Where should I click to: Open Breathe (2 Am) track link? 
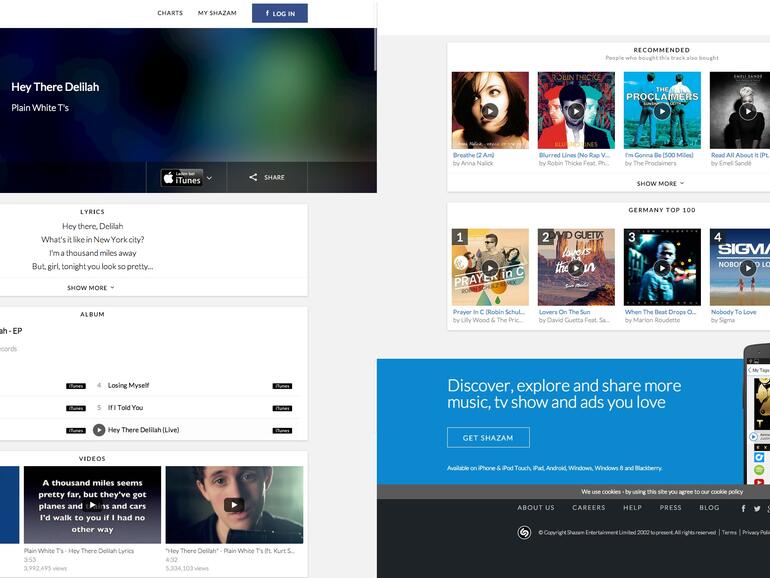click(473, 155)
